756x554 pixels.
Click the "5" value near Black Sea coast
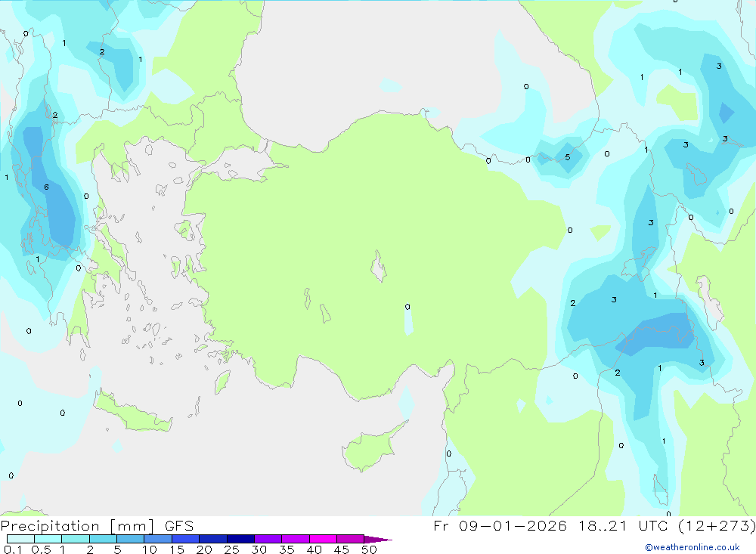568,157
